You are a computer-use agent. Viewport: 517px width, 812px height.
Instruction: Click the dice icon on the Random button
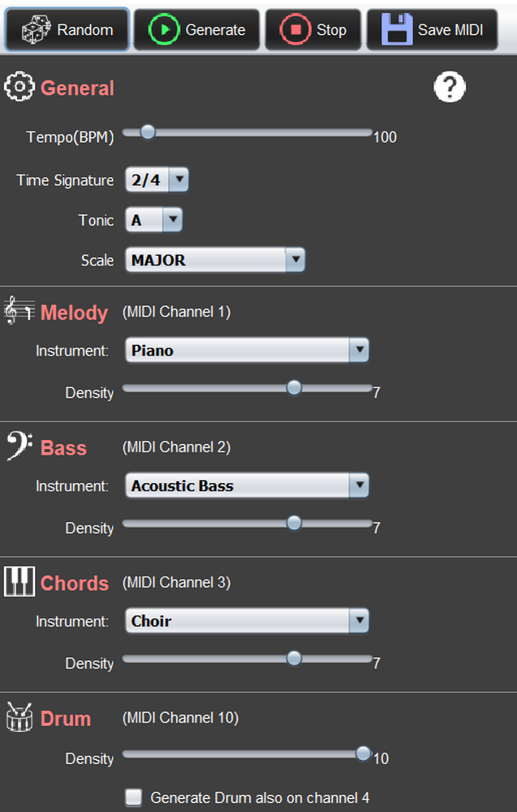click(x=36, y=30)
